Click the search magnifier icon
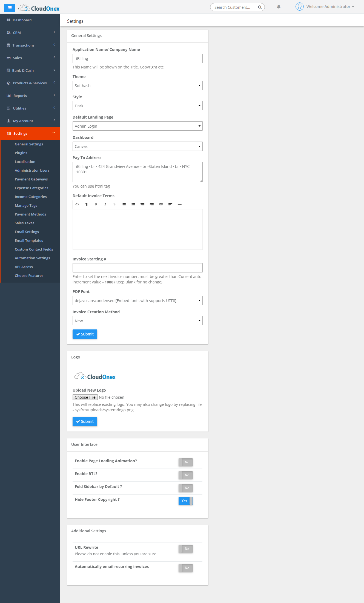 pos(260,7)
